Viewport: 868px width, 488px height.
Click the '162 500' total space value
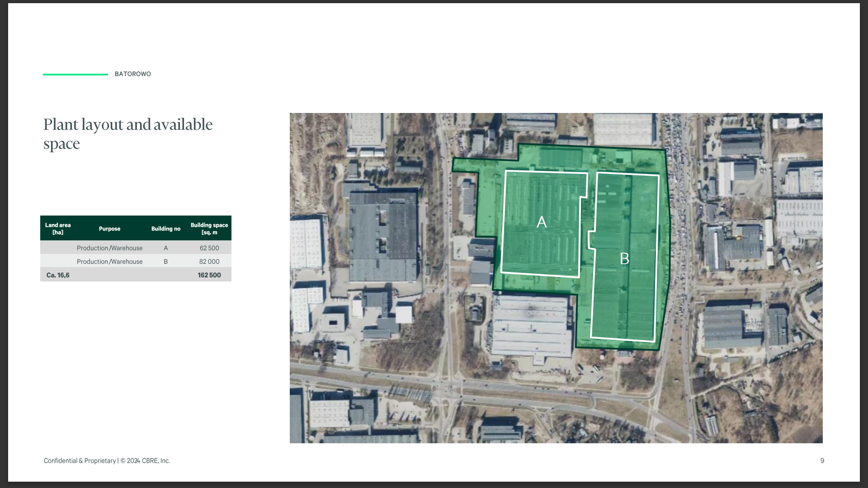pos(209,275)
